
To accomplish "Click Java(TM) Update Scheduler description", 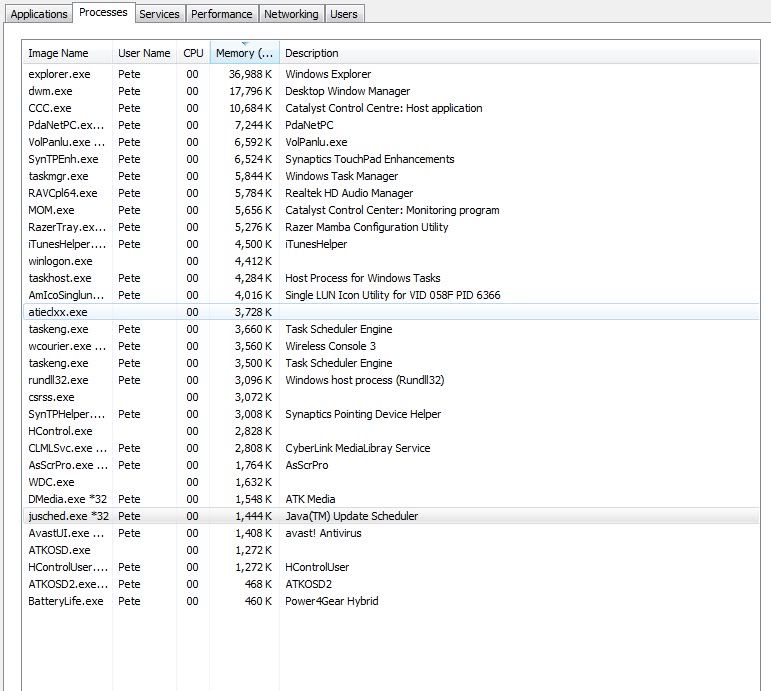I will 352,516.
